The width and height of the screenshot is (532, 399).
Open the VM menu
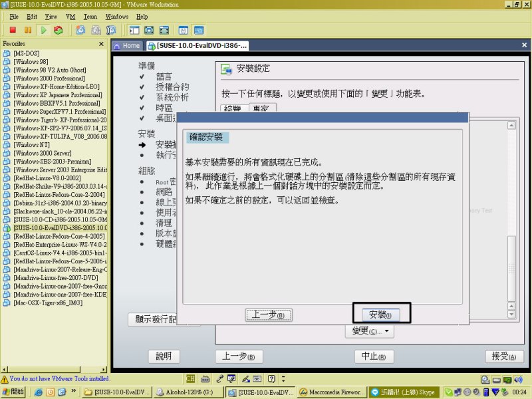[70, 17]
